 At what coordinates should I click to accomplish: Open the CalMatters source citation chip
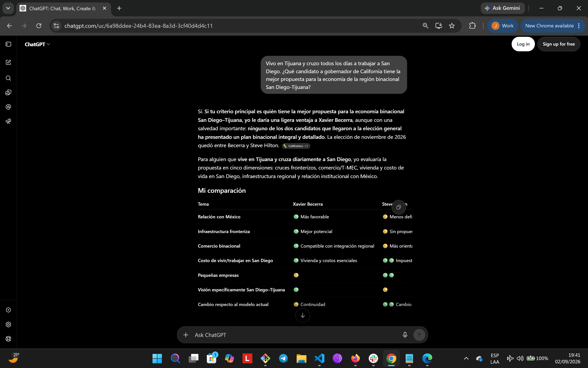tap(296, 146)
